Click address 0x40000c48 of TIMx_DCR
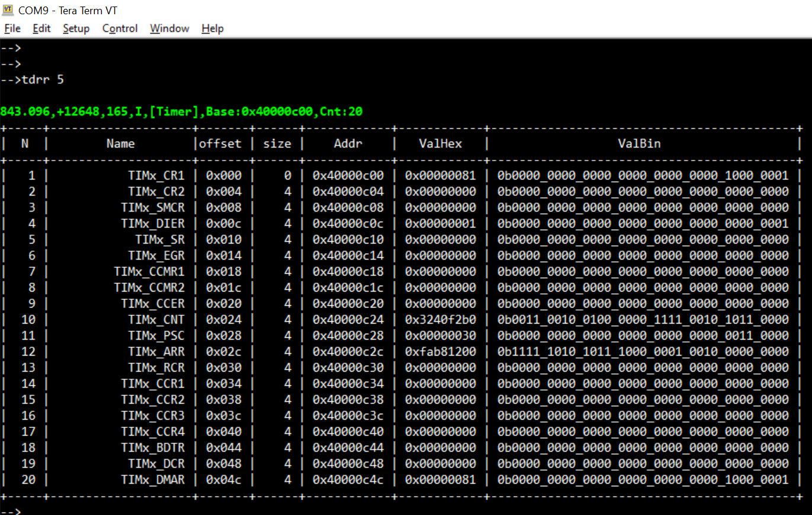Image resolution: width=812 pixels, height=515 pixels. [348, 463]
